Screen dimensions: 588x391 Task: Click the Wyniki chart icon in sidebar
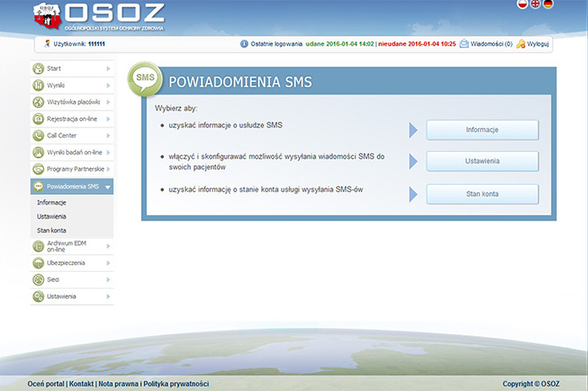(x=38, y=85)
